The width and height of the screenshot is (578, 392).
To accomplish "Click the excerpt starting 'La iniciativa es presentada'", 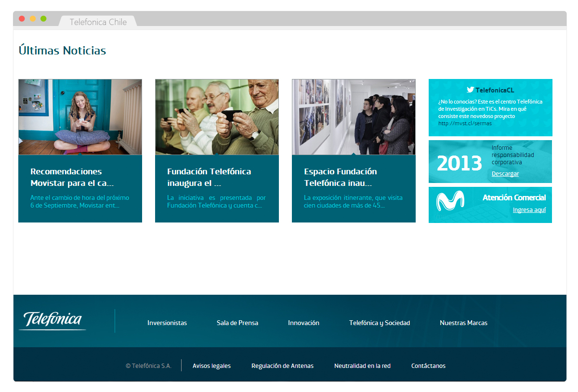I will pos(216,202).
